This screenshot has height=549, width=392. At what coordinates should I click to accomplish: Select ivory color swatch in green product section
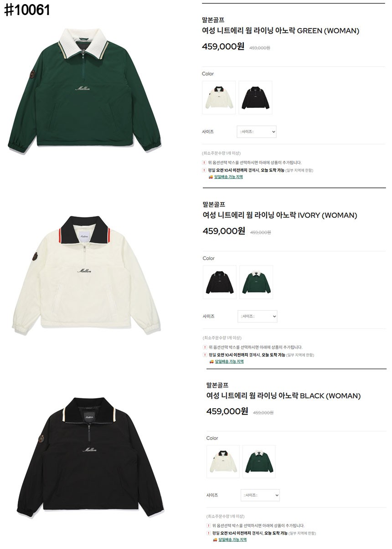coord(219,97)
